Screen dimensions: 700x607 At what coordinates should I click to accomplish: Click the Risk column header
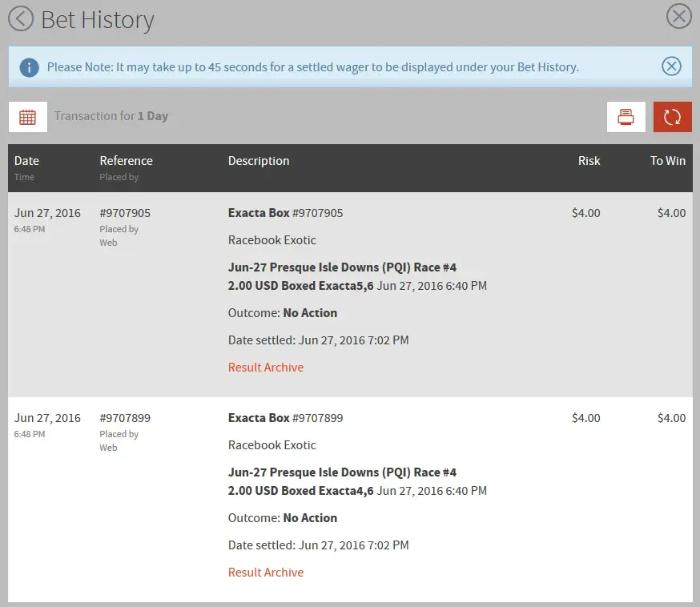coord(589,161)
